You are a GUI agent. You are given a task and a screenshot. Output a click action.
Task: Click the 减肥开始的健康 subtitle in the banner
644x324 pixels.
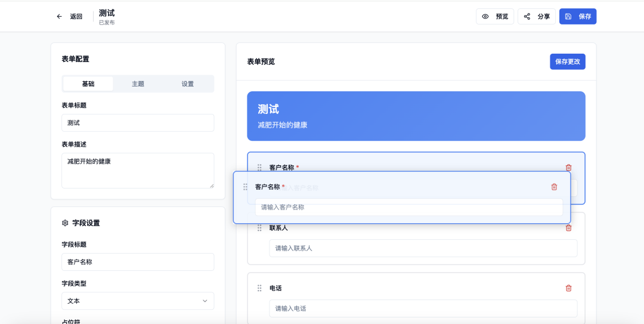point(283,125)
